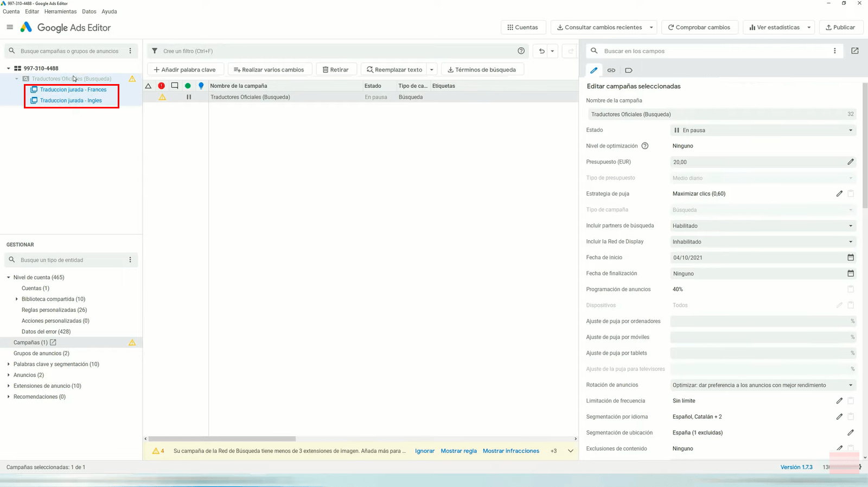Click the Retirar button
Viewport: 868px width, 487px height.
coord(336,69)
